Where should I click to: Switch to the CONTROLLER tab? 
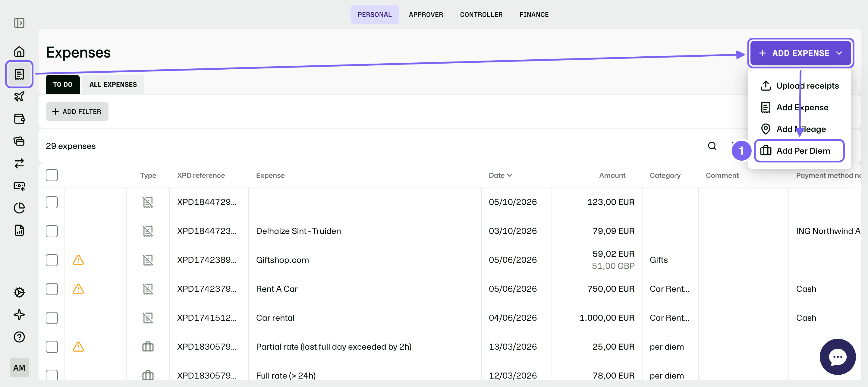pyautogui.click(x=481, y=14)
